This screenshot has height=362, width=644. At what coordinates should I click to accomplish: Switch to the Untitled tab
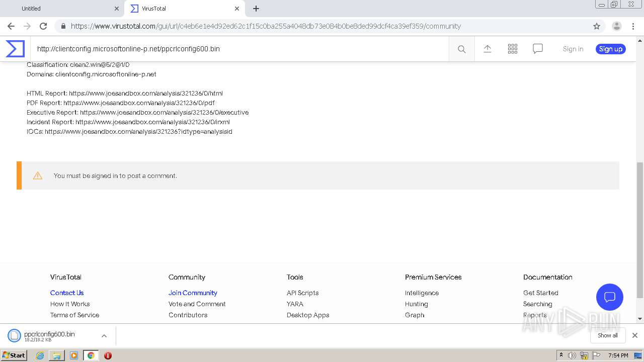click(x=63, y=9)
